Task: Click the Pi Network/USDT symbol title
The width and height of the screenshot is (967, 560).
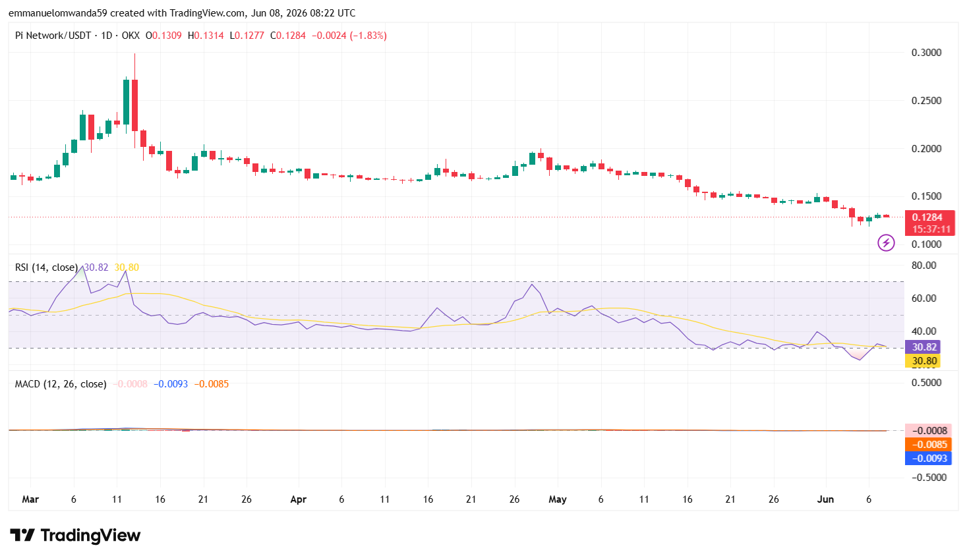Action: tap(53, 36)
